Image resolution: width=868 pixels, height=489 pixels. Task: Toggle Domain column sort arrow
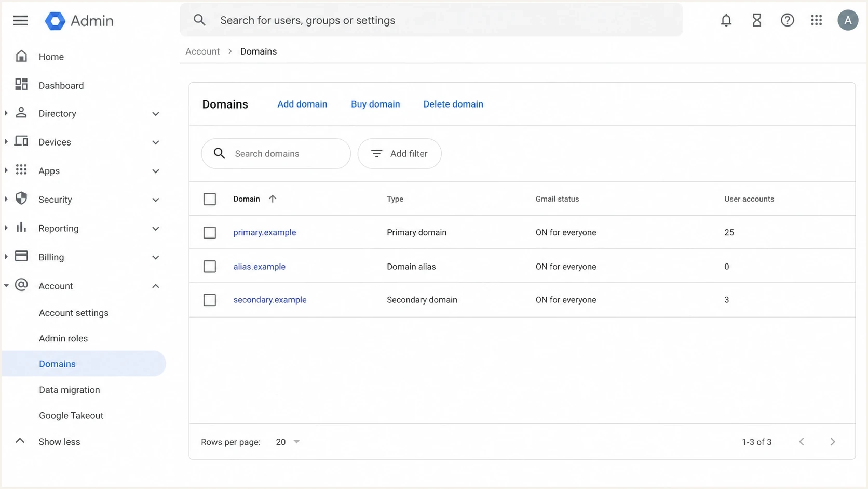[x=273, y=199]
